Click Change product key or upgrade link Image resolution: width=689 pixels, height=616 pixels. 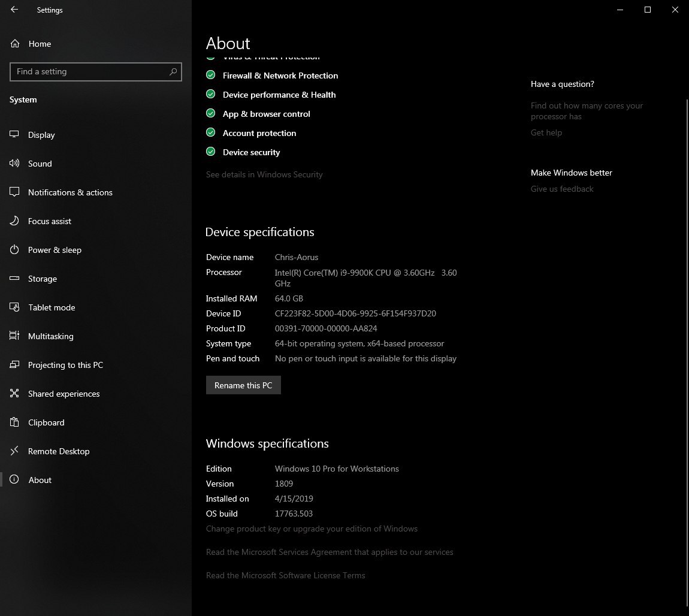coord(312,529)
